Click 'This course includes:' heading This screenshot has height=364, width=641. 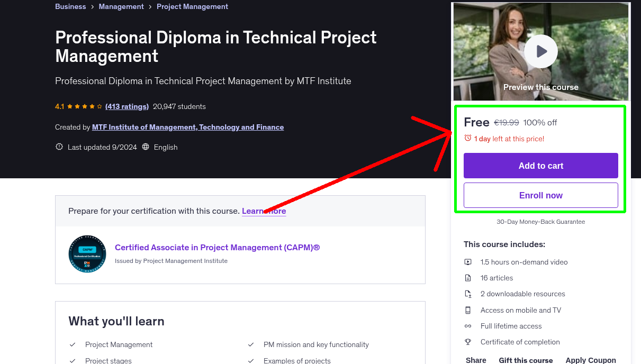coord(504,244)
